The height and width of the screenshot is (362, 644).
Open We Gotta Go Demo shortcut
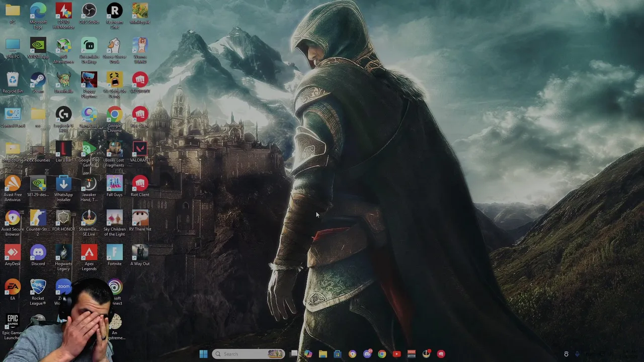tap(114, 84)
